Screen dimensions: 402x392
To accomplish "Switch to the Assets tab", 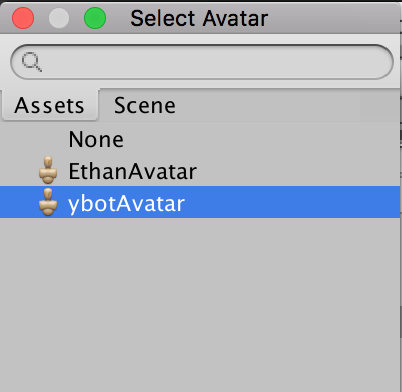I will point(49,105).
